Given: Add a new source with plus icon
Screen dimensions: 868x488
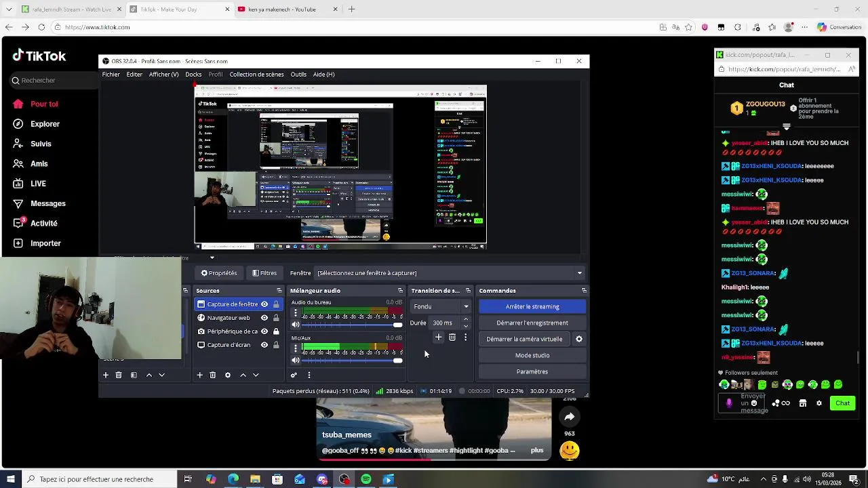Looking at the screenshot, I should [199, 375].
